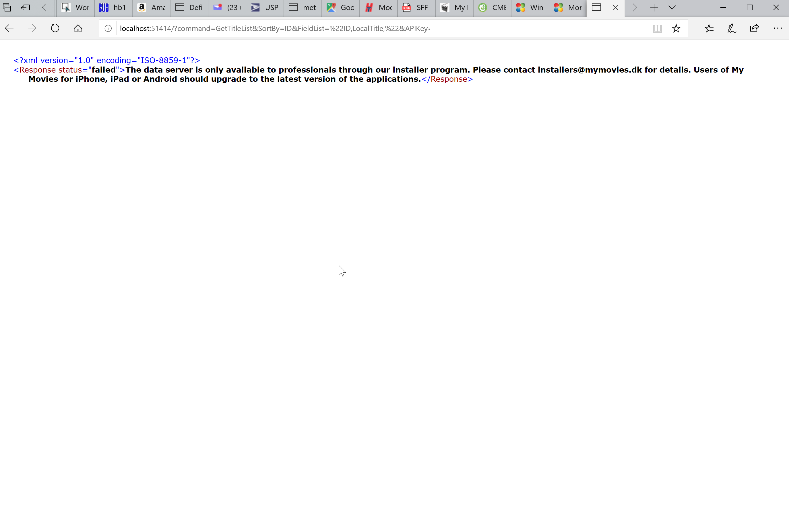Click the reading view toggle button
The height and width of the screenshot is (532, 789).
click(658, 28)
